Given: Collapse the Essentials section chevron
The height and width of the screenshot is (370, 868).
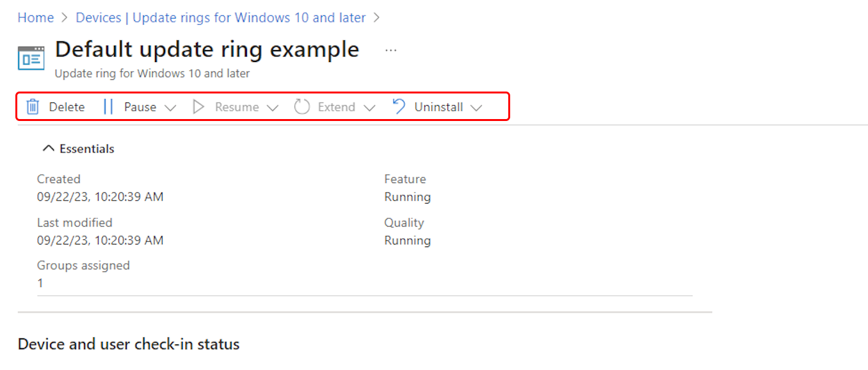Looking at the screenshot, I should coord(48,149).
